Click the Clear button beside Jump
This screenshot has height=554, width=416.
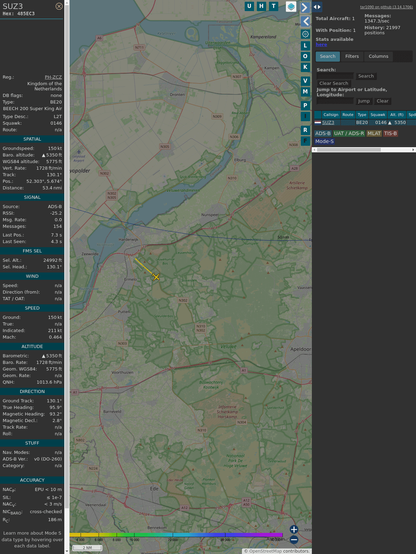pos(382,101)
